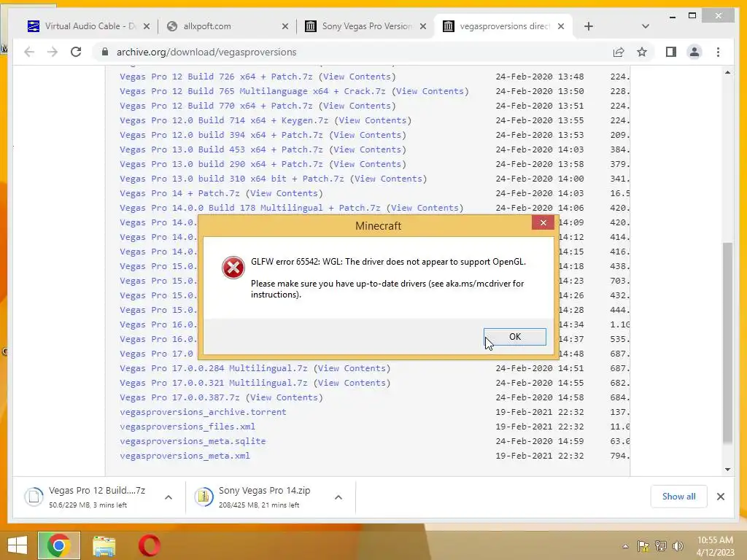Open the tab search dropdown chevron
Viewport: 747px width, 560px height.
tap(645, 26)
